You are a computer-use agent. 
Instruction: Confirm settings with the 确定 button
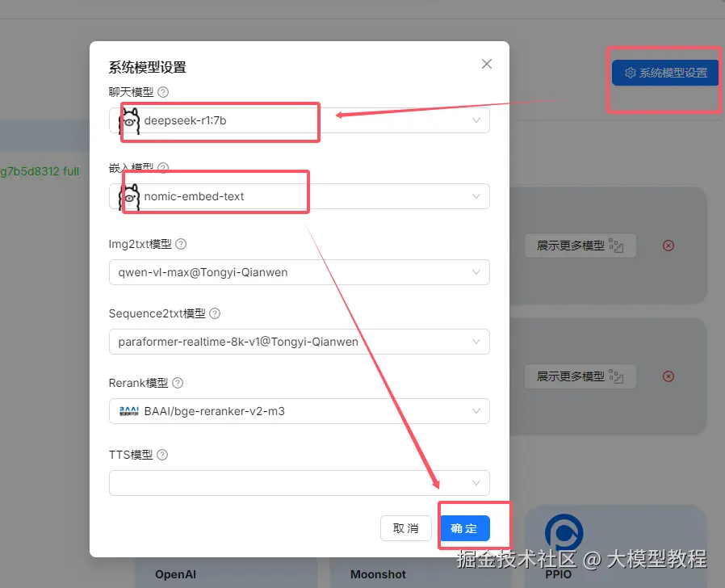click(465, 528)
